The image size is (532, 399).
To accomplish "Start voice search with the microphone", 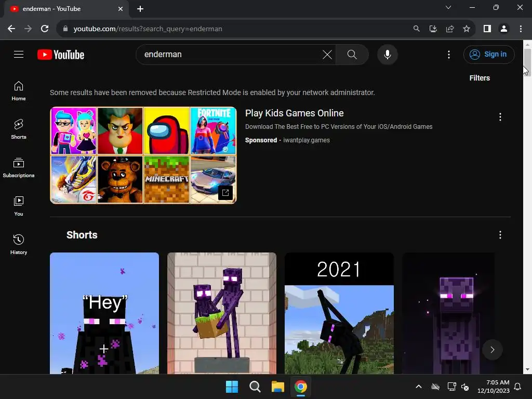I will [387, 54].
